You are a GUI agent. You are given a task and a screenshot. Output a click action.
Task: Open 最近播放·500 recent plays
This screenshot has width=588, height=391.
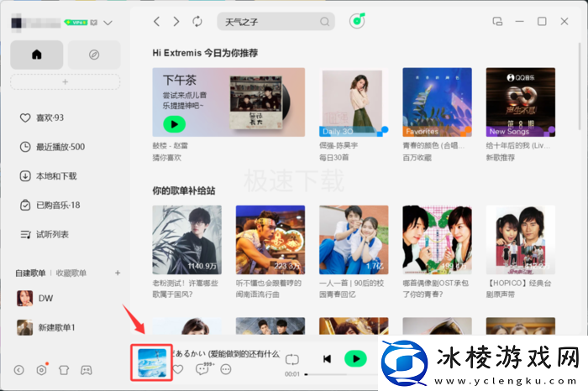point(52,147)
